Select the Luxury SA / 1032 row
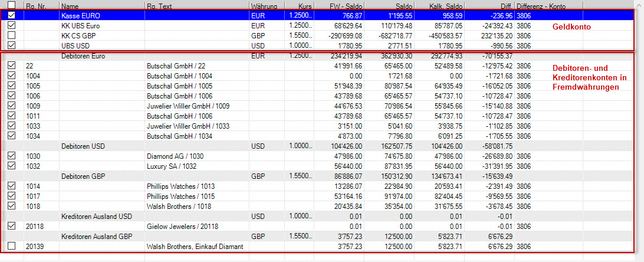The height and width of the screenshot is (262, 644). pyautogui.click(x=173, y=166)
